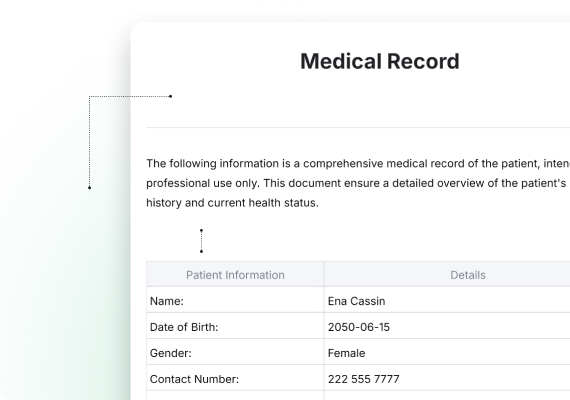Viewport: 570px width, 400px height.
Task: Click the 'Ena Cassin' name value
Action: pyautogui.click(x=356, y=301)
